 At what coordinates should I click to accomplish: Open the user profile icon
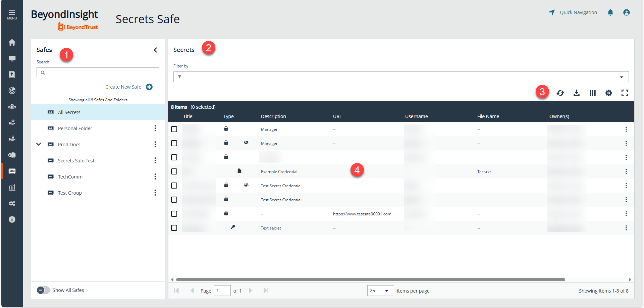pyautogui.click(x=627, y=12)
